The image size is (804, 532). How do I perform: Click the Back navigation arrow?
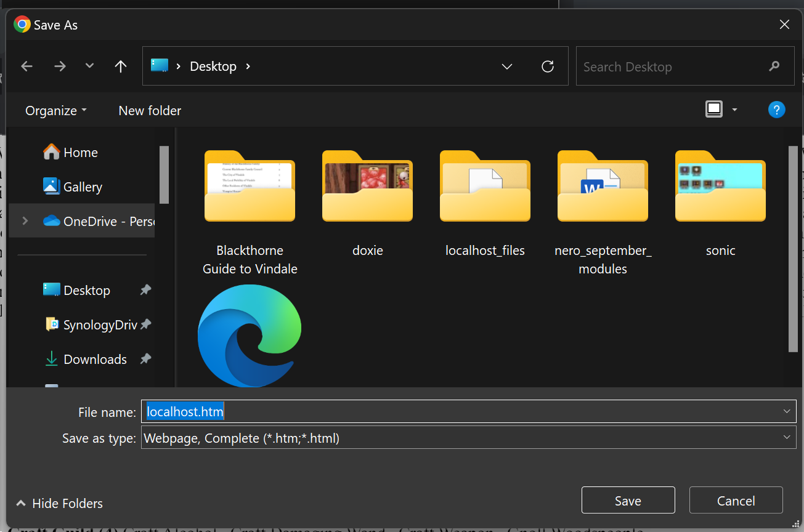pos(27,66)
